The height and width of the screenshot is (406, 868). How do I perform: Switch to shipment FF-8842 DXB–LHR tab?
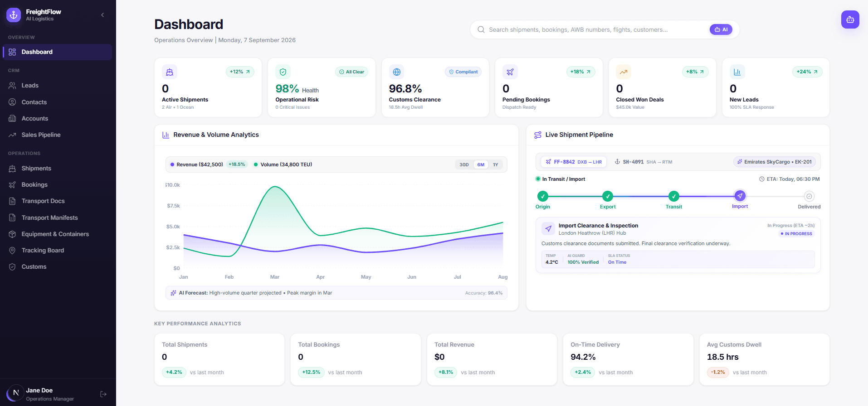coord(574,162)
